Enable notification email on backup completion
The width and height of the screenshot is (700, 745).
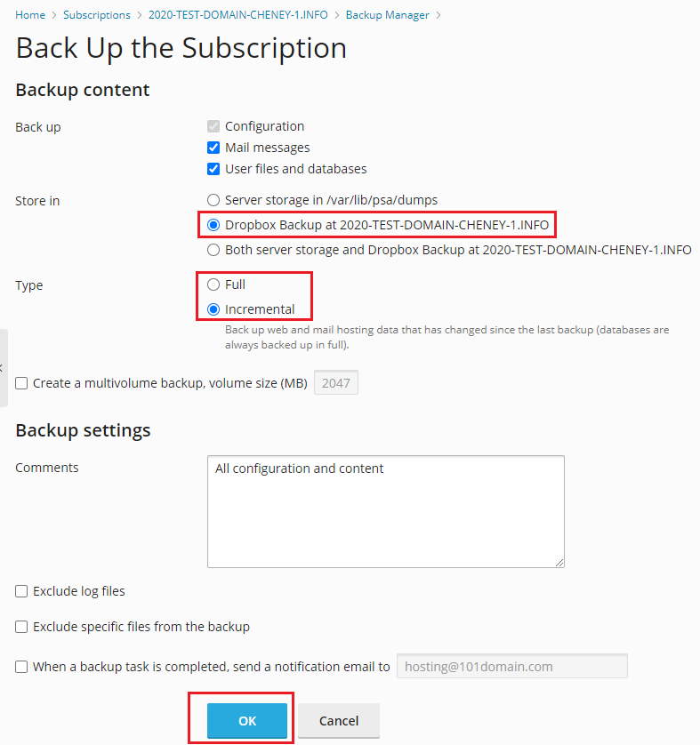21,666
